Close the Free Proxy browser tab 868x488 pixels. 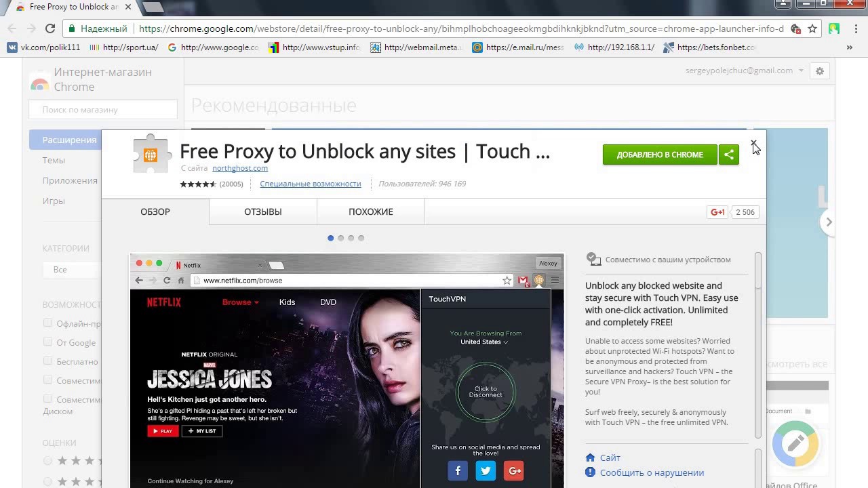[128, 7]
